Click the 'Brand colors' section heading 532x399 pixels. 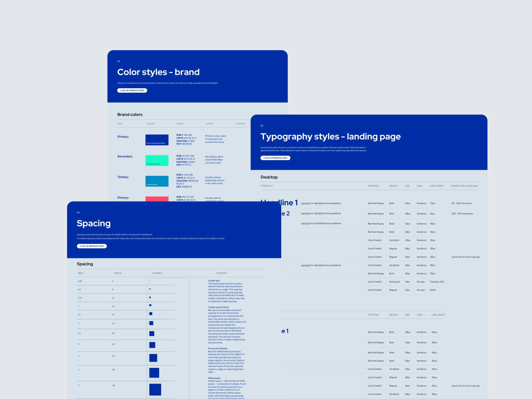point(130,114)
